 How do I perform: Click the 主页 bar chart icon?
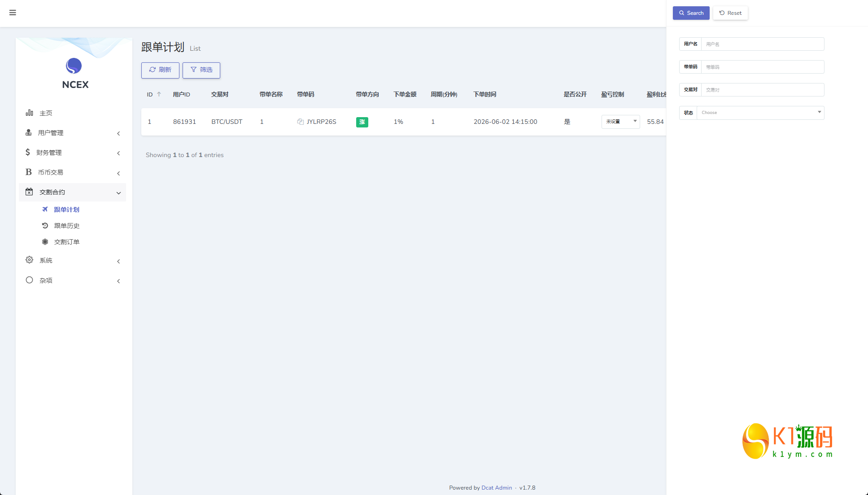click(30, 113)
